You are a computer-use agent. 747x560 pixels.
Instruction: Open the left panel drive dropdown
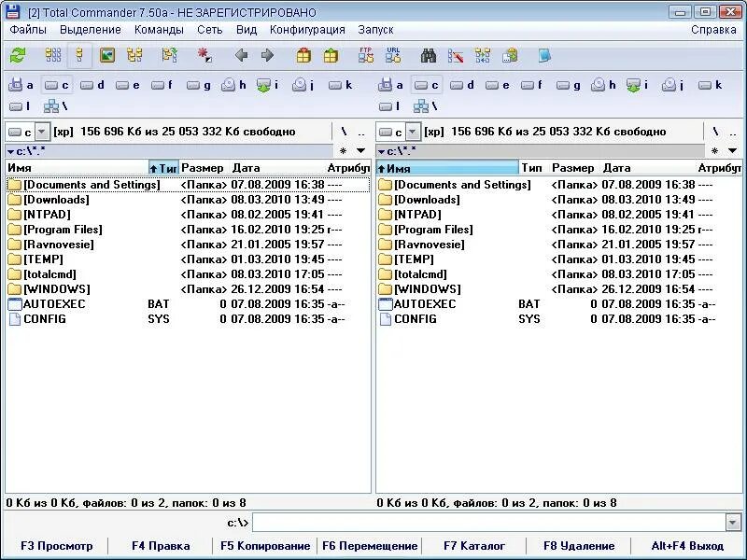click(42, 132)
